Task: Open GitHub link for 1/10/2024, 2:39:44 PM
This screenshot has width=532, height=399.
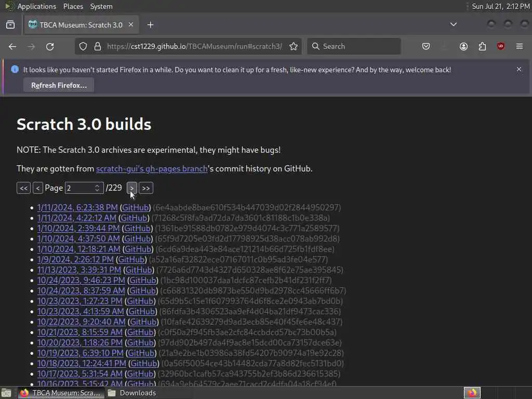Action: (137, 229)
